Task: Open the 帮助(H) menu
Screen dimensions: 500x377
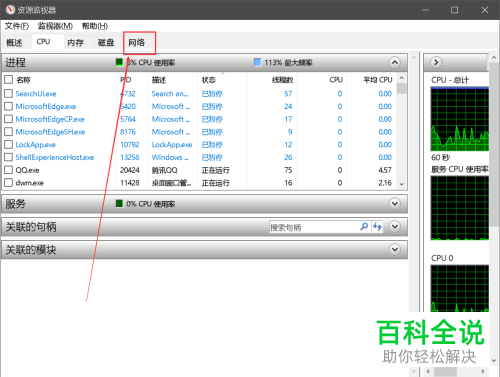Action: [x=95, y=26]
